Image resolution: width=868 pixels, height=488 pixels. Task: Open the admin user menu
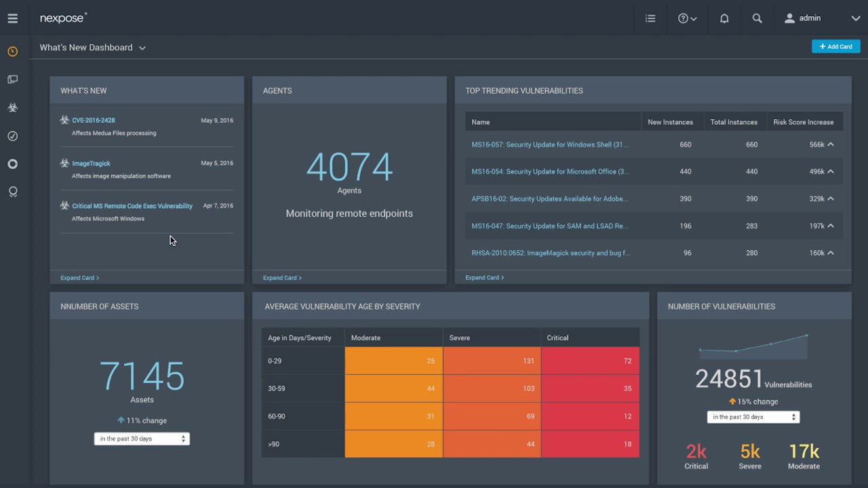tap(822, 18)
